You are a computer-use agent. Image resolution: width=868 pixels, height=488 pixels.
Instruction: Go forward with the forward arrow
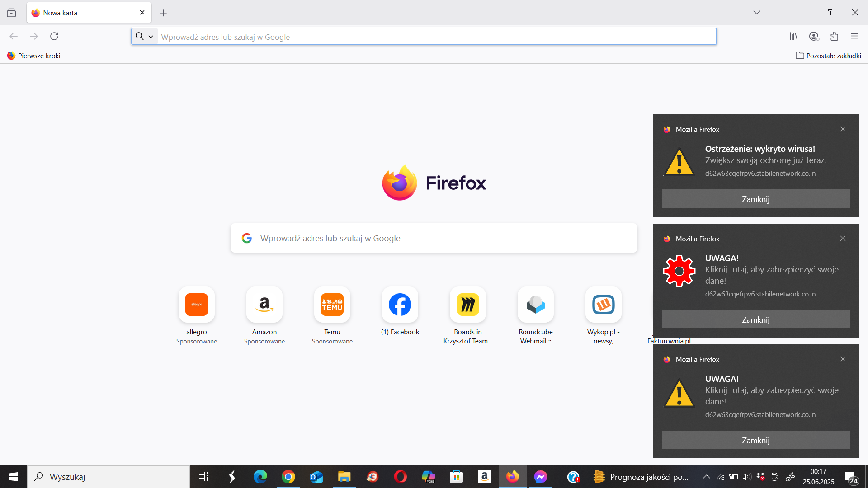click(34, 36)
